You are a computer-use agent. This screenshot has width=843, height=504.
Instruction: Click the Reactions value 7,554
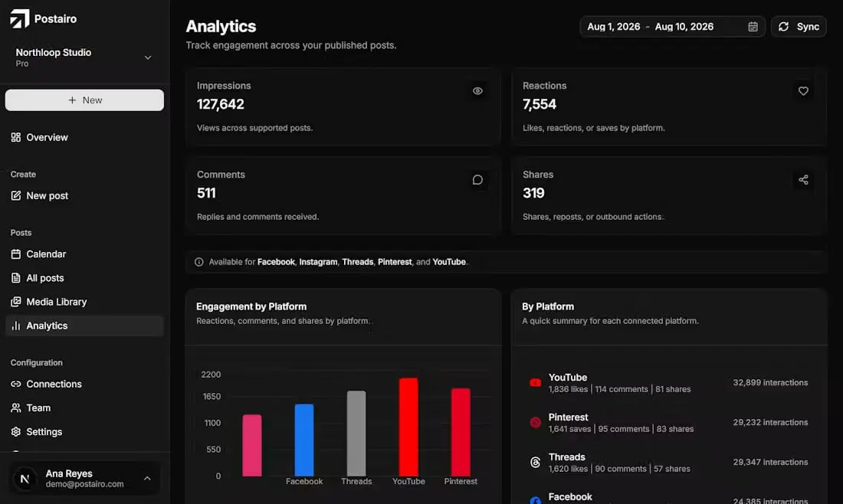coord(540,104)
